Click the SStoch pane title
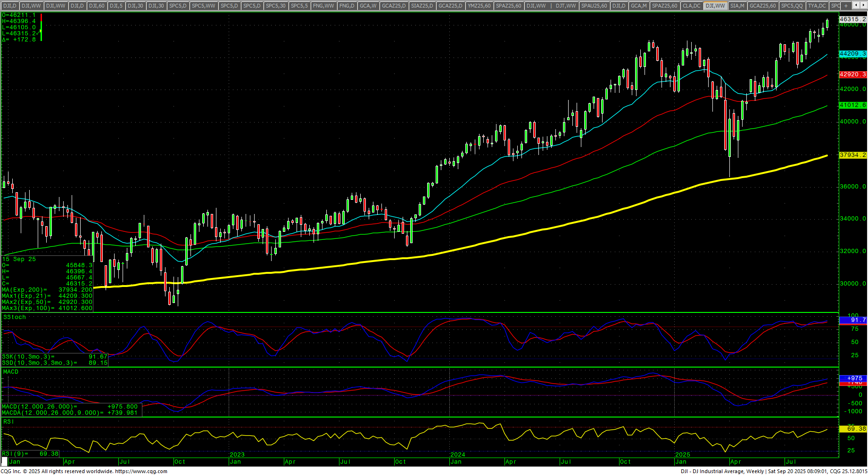 click(x=15, y=317)
